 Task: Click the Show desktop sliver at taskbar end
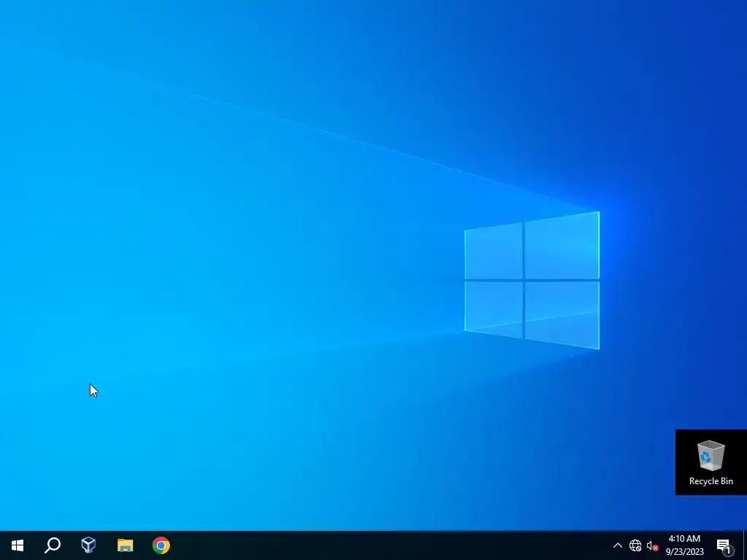pyautogui.click(x=745, y=545)
